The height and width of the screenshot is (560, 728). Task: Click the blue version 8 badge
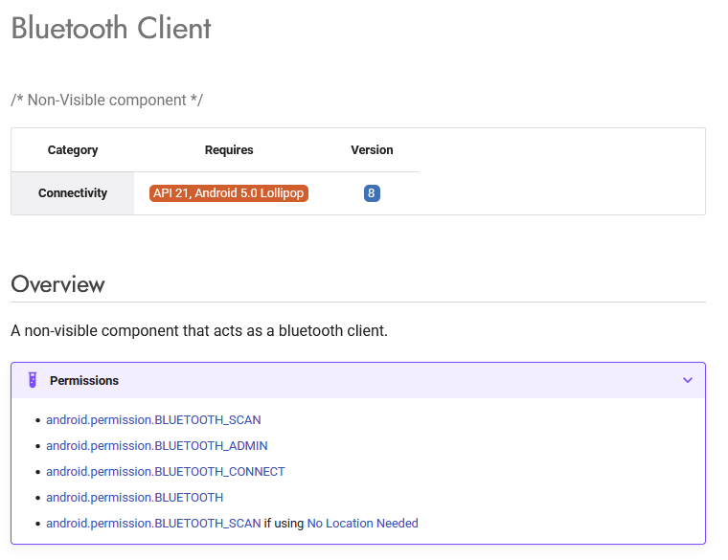pos(372,193)
